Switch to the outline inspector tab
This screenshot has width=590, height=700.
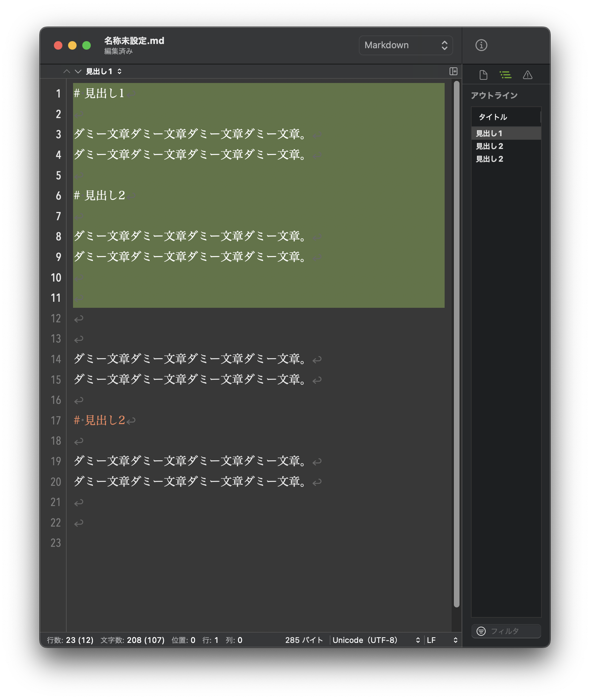(x=505, y=75)
